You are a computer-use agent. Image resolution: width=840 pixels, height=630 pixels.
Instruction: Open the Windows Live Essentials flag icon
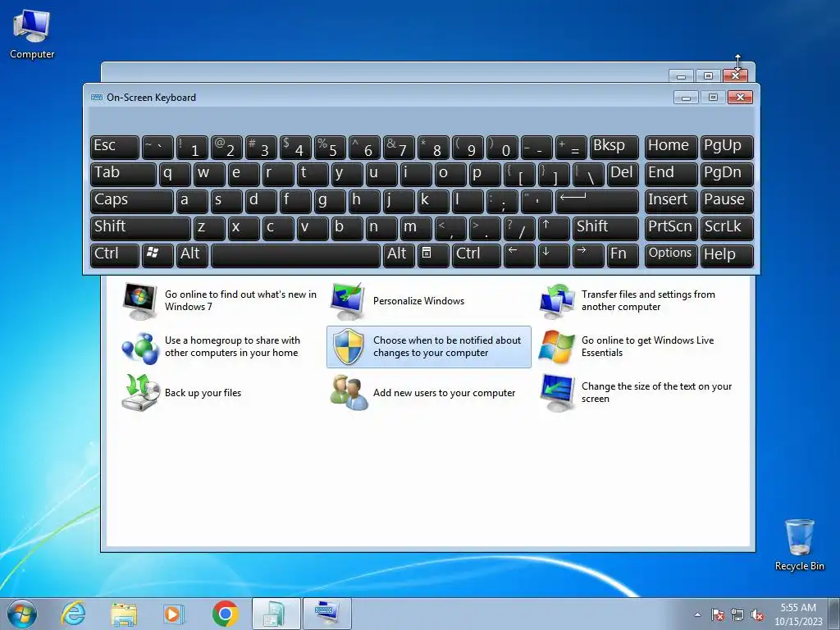[x=557, y=347]
